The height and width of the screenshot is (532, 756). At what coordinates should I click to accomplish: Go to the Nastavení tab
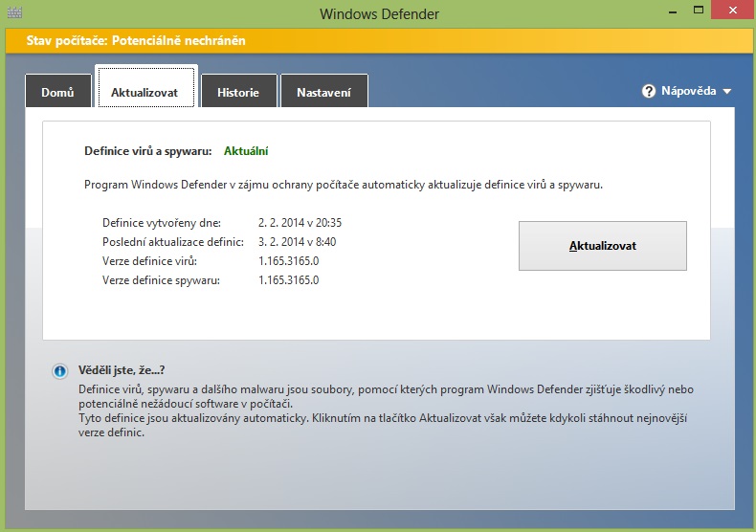[x=324, y=91]
